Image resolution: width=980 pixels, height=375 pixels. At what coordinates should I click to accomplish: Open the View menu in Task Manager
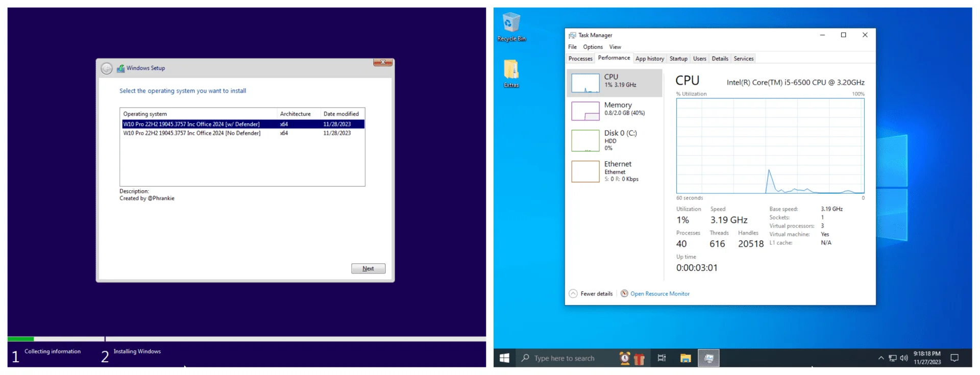pos(615,47)
